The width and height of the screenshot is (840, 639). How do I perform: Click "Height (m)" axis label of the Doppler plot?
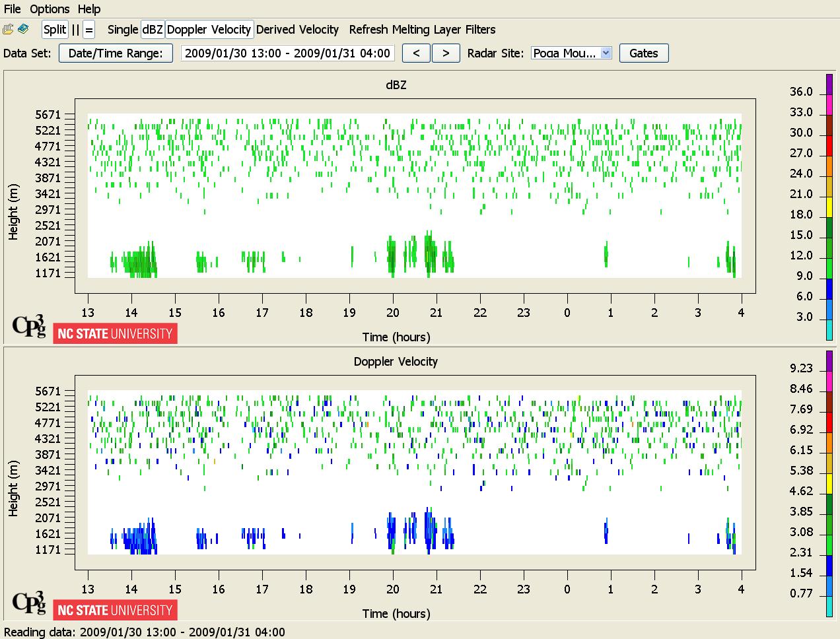[x=13, y=488]
